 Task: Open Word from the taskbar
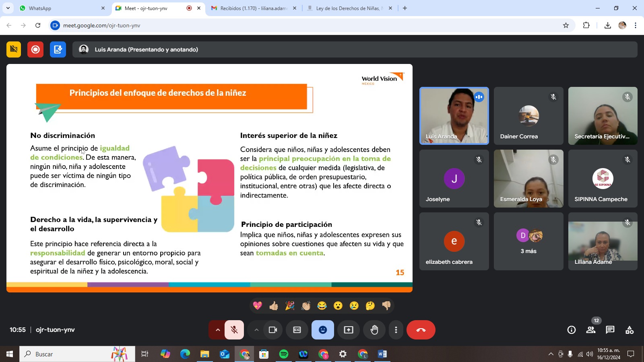tap(382, 354)
